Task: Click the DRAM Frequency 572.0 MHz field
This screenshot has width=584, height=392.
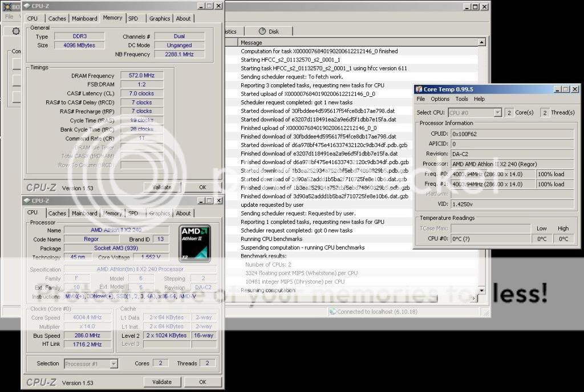Action: coord(141,75)
